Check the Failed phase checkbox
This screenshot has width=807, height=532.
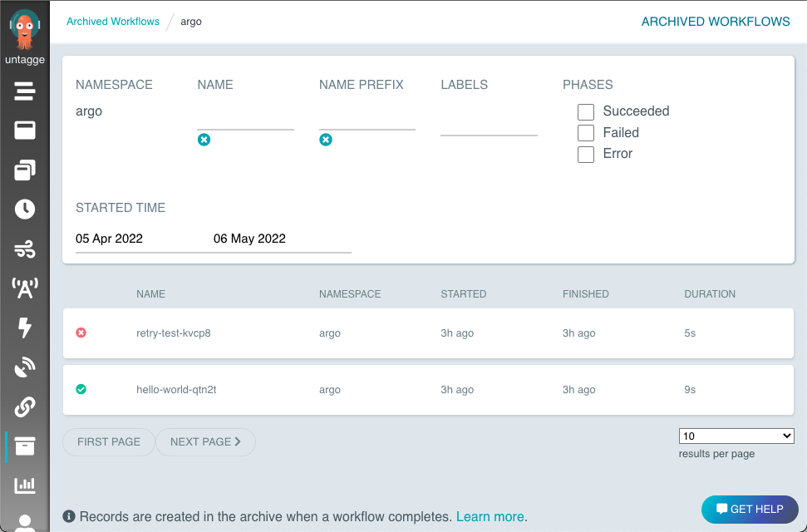(585, 132)
